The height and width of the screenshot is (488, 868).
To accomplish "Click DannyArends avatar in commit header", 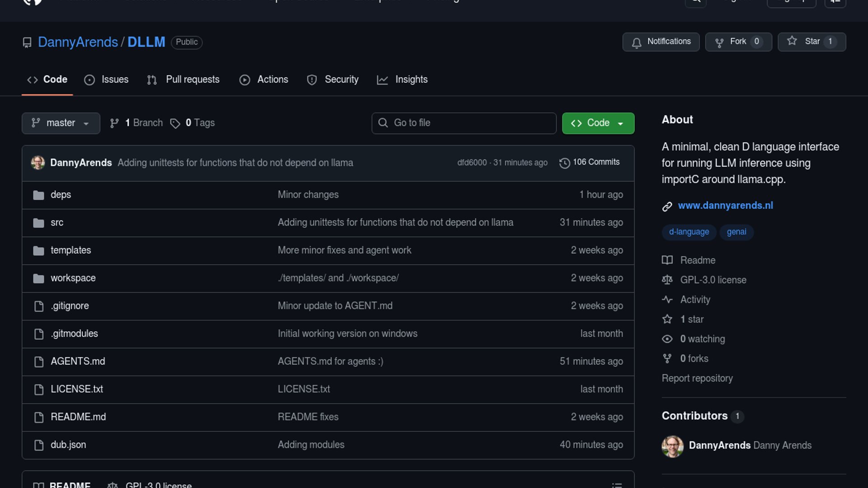I will pos(38,163).
